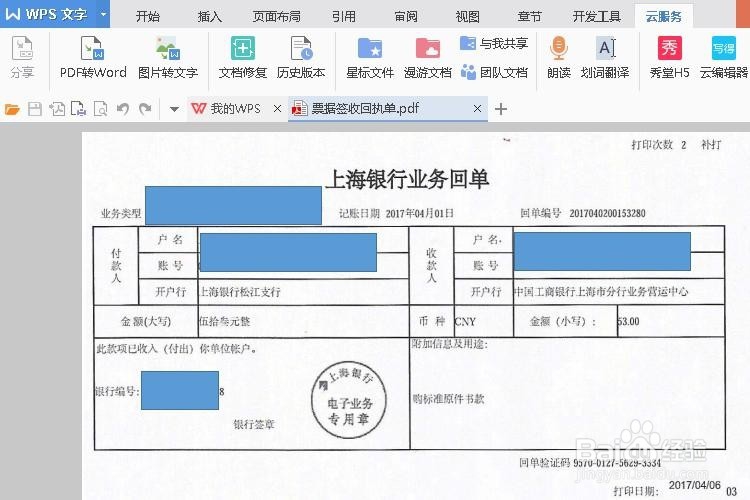Screen dimensions: 750x500
Task: Click the currency value CNY
Action: point(465,322)
